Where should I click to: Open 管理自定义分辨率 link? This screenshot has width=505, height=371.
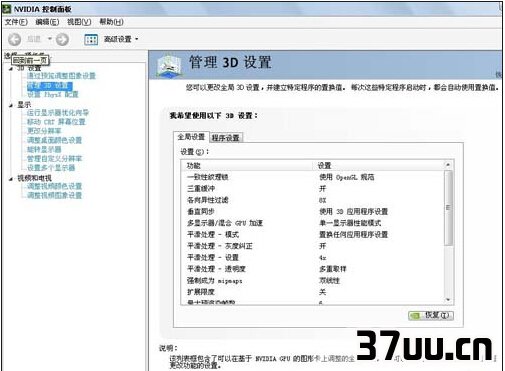tap(54, 158)
